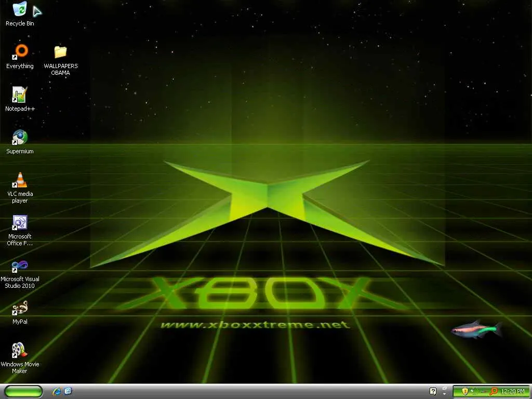Open the yellow security shield tray icon
The height and width of the screenshot is (399, 532).
[x=465, y=392]
